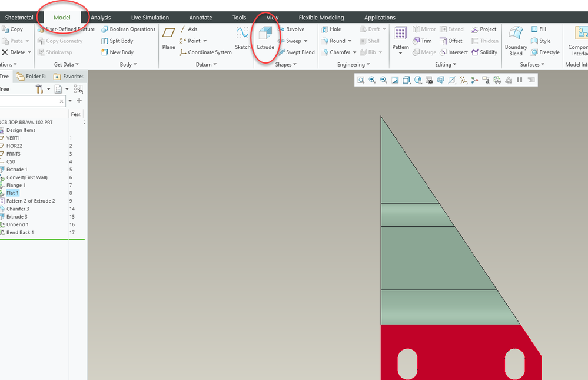Select the Hole tool

[331, 29]
